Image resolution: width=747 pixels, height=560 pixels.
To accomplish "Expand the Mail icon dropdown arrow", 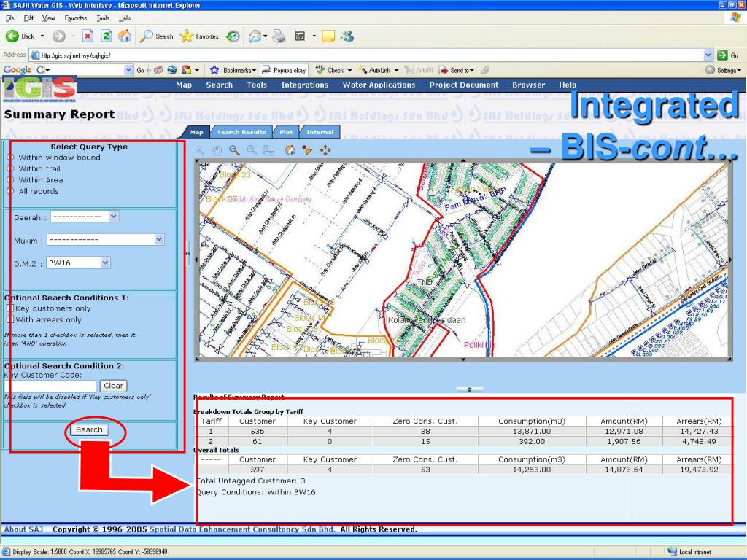I will pos(266,36).
